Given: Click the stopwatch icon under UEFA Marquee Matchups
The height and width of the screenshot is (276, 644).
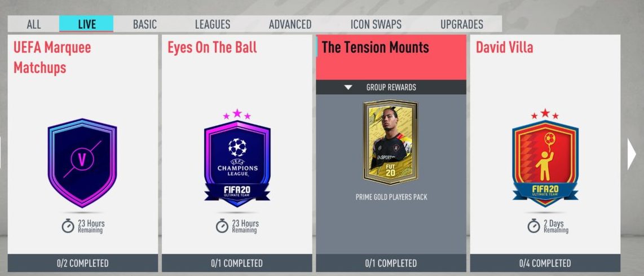Looking at the screenshot, I should (68, 226).
